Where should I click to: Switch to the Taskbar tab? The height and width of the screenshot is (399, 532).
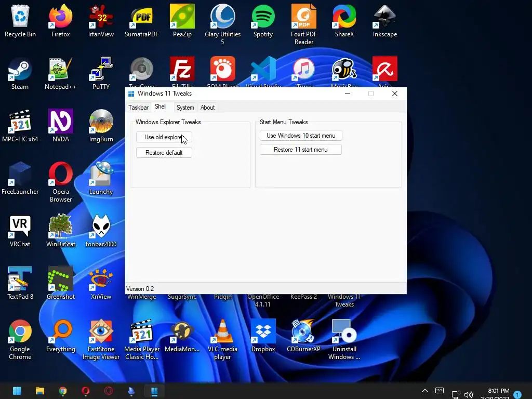(x=138, y=108)
